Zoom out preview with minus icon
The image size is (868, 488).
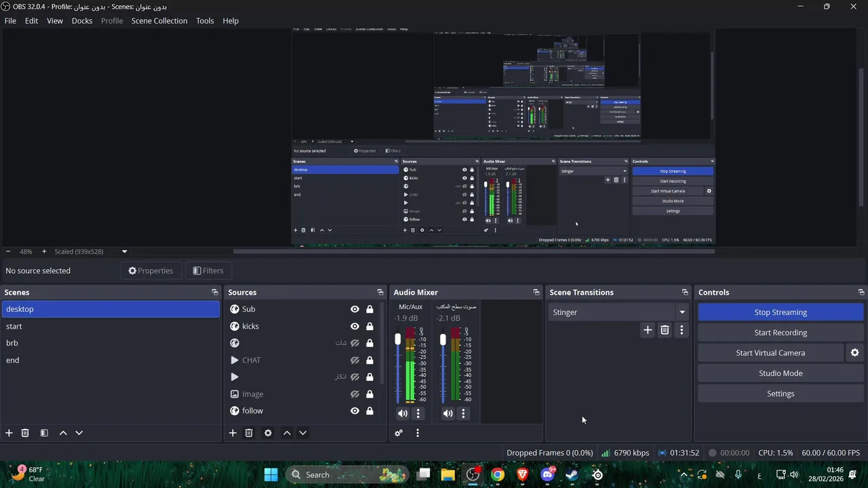8,251
